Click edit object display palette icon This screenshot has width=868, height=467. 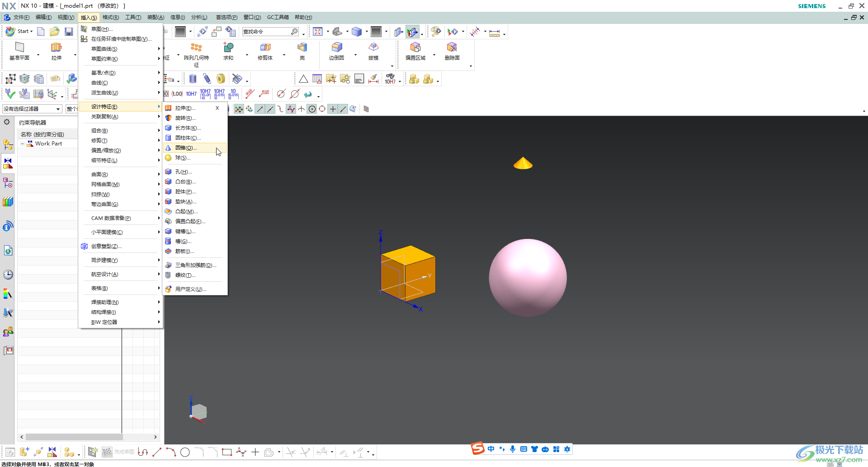[435, 31]
